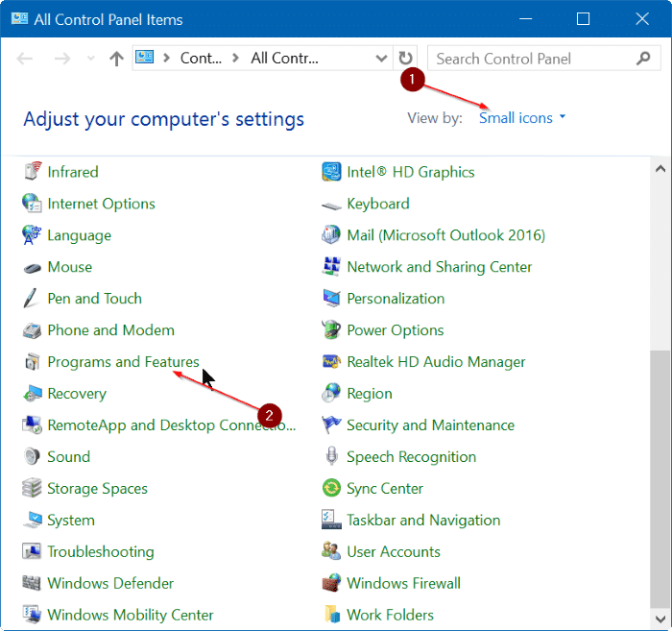This screenshot has width=672, height=631.
Task: Click the Sound speaker icon
Action: click(x=32, y=456)
